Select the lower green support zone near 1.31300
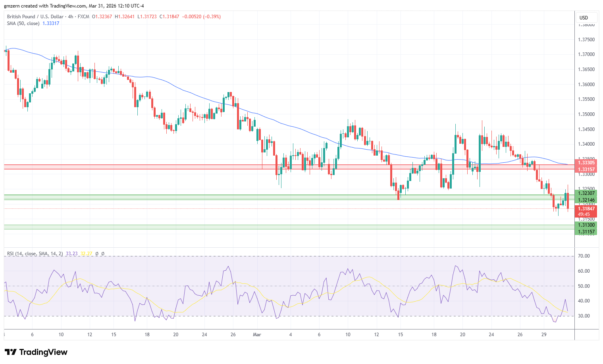This screenshot has height=364, width=603. click(289, 227)
